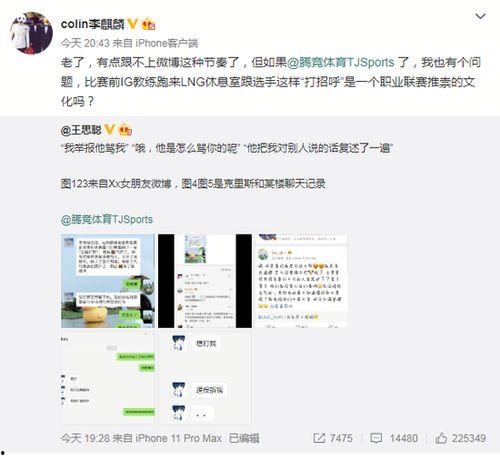Open @腾竞体育TJSports mention in reposted text

click(107, 220)
